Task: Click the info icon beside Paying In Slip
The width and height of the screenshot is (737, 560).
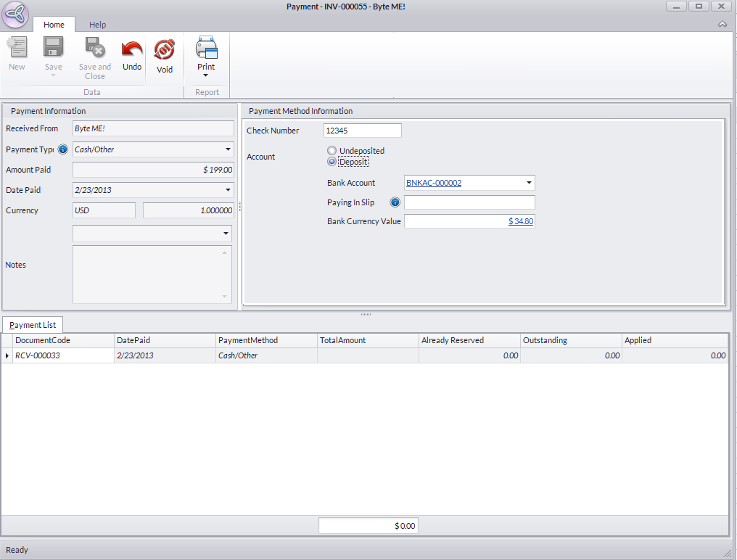Action: click(395, 202)
